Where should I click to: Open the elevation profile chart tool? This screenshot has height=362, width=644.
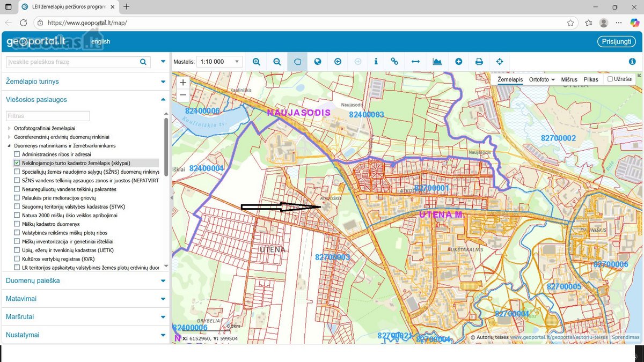click(437, 62)
